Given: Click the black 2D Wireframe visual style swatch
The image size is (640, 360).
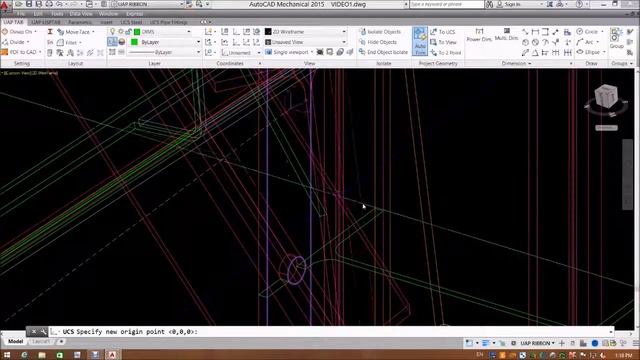Looking at the screenshot, I should pos(268,31).
